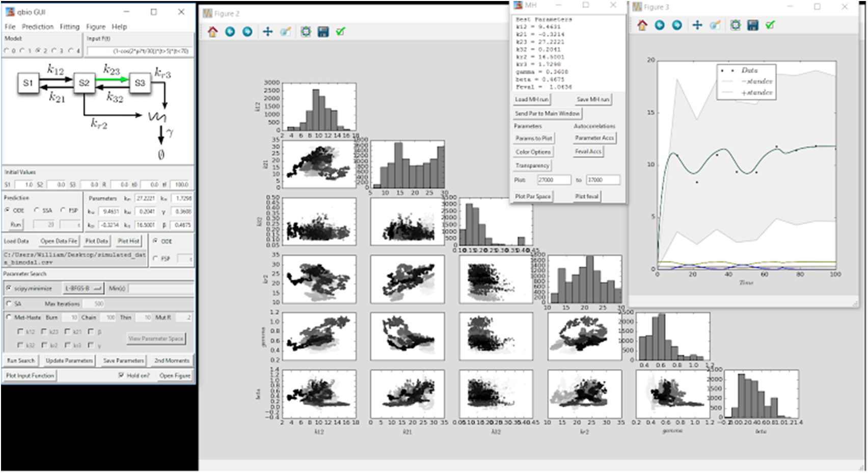Click the Plot Hist button

pyautogui.click(x=128, y=241)
